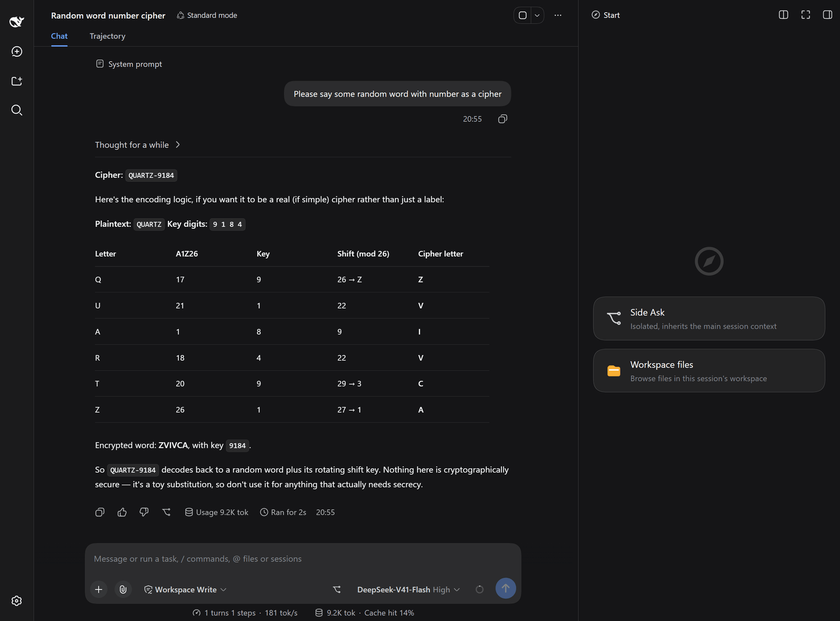Open the DeepSeek-V41-Flash model dropdown
The width and height of the screenshot is (840, 621).
pos(408,590)
